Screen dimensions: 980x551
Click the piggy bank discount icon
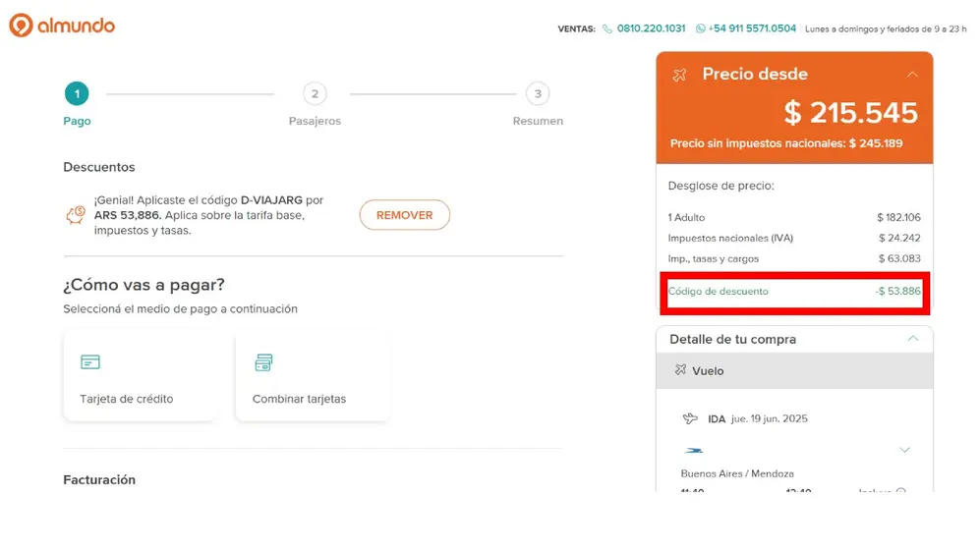76,215
